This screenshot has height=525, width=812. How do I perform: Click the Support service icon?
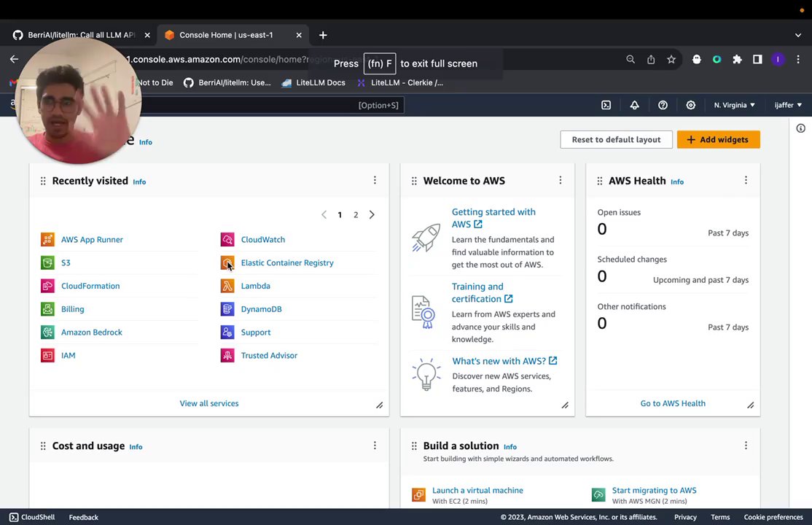click(227, 332)
